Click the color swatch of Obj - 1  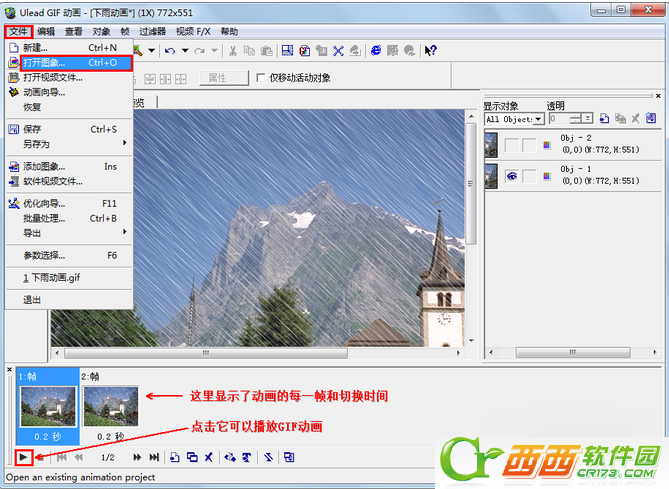[x=547, y=176]
